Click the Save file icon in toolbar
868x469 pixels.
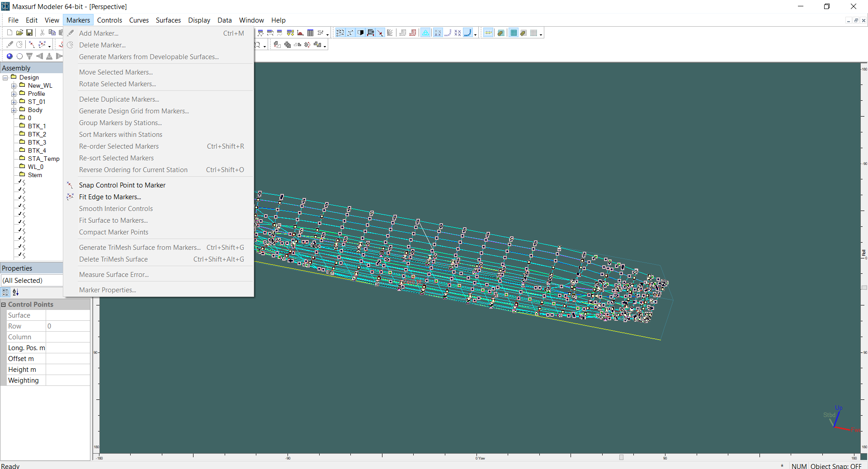tap(29, 33)
